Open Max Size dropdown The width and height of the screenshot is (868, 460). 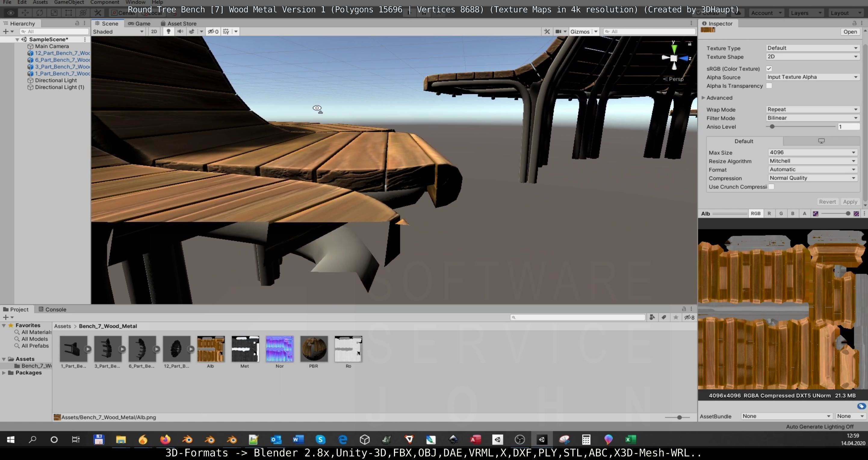click(812, 152)
